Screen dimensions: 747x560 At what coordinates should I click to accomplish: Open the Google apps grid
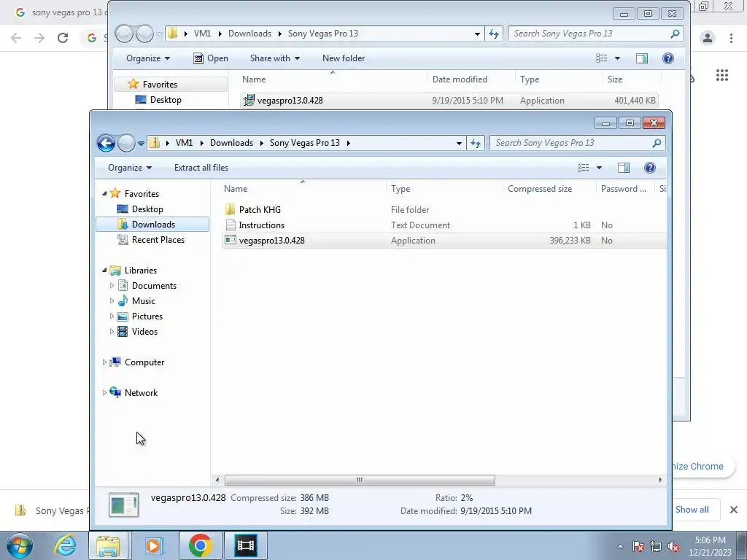721,75
